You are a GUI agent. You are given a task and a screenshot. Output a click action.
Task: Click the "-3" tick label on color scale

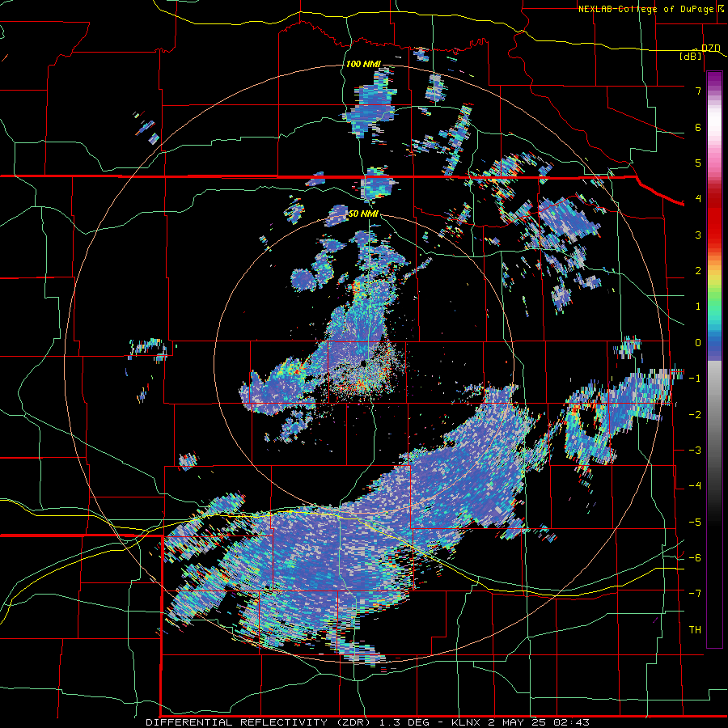point(695,450)
